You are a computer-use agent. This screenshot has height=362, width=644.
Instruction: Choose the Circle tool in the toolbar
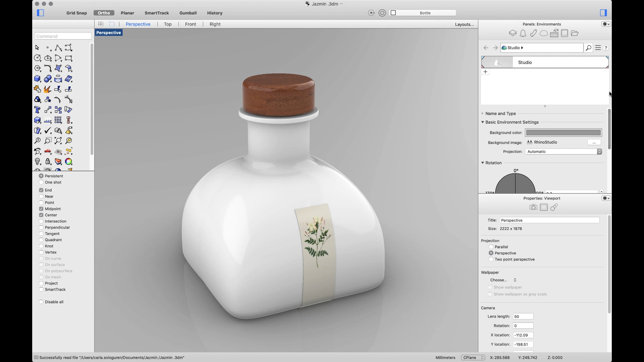coord(37,58)
